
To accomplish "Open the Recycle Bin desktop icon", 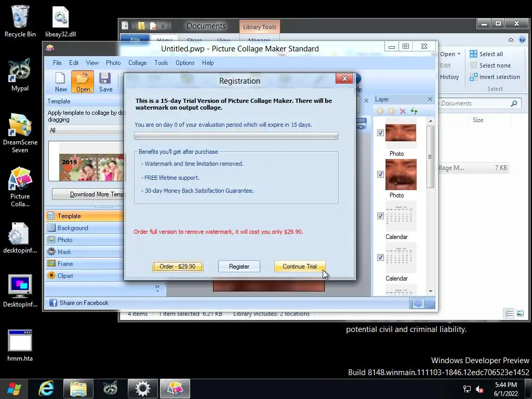I will [x=20, y=21].
